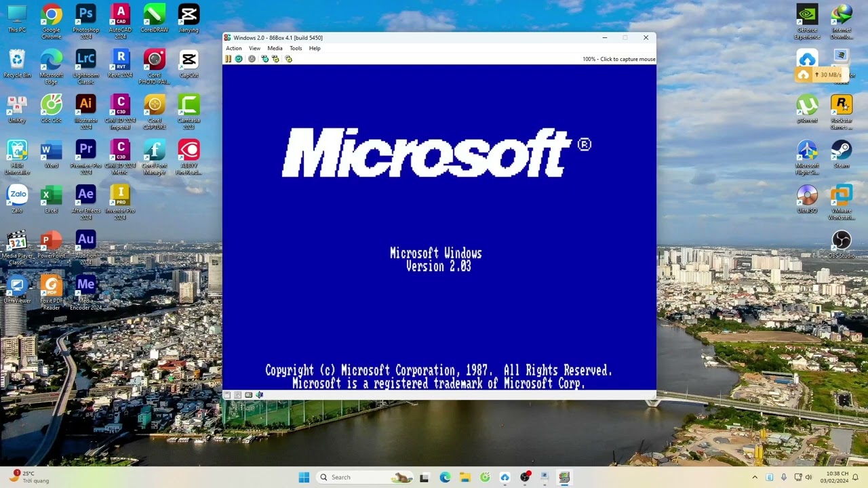
Task: Send Ctrl+Alt+Esc toolbar icon
Action: point(275,59)
